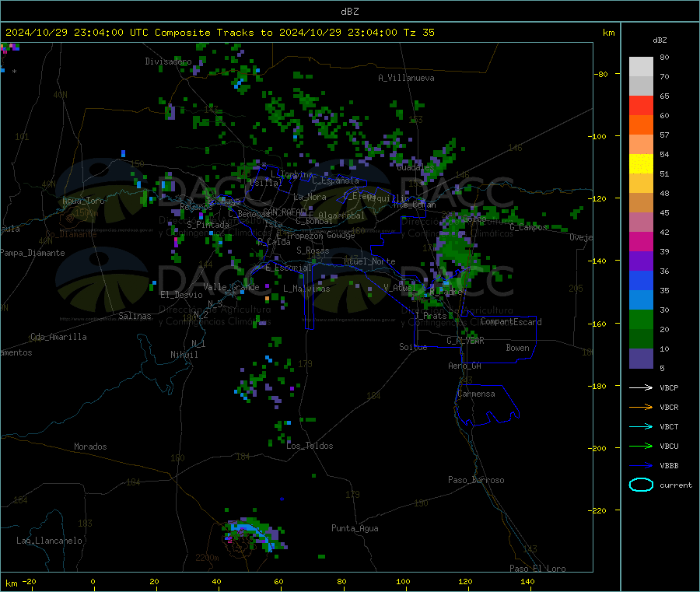
Task: Click the 'Bowen' map label
Action: [518, 348]
